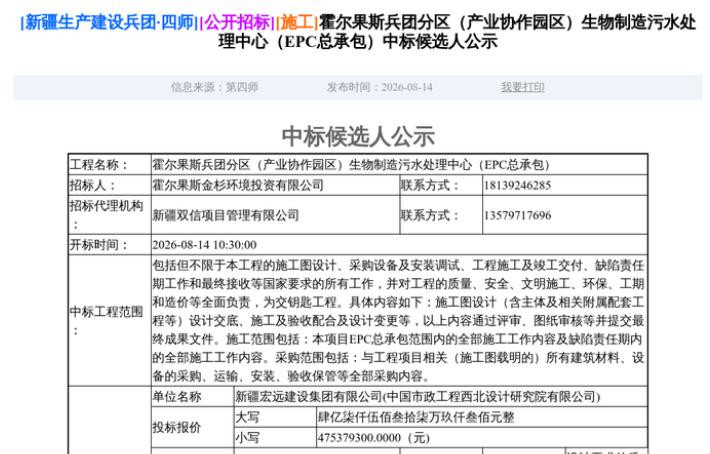710x454 pixels.
Task: Open the 施工 category link
Action: tap(297, 22)
